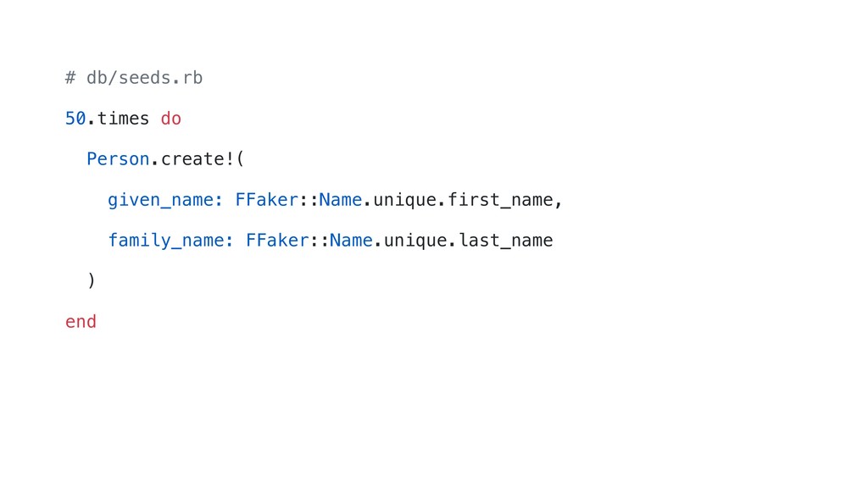The image size is (868, 488).
Task: Click Name on the family_name line
Action: pyautogui.click(x=351, y=241)
